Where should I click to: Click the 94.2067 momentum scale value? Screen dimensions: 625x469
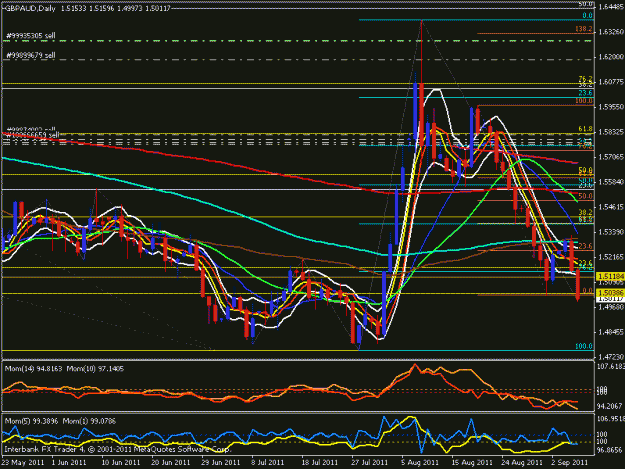coord(609,406)
